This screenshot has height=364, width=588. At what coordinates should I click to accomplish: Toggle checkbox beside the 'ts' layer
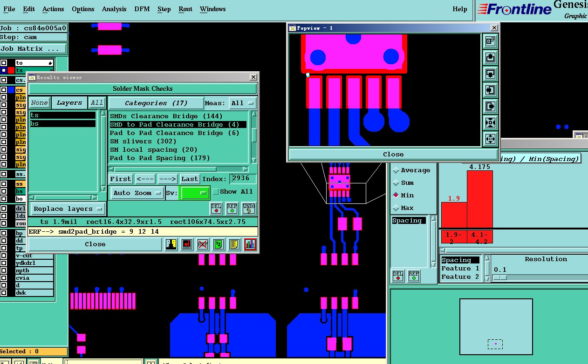pyautogui.click(x=4, y=70)
